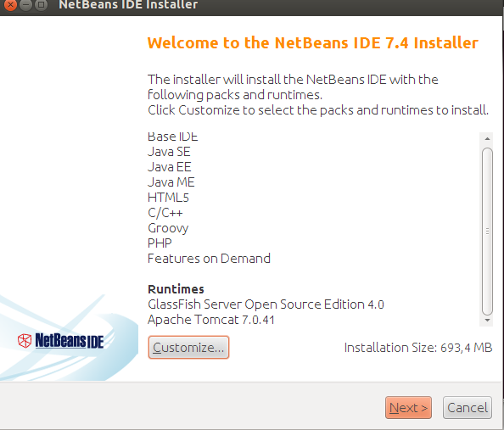
Task: Click the Customize... button
Action: 188,347
